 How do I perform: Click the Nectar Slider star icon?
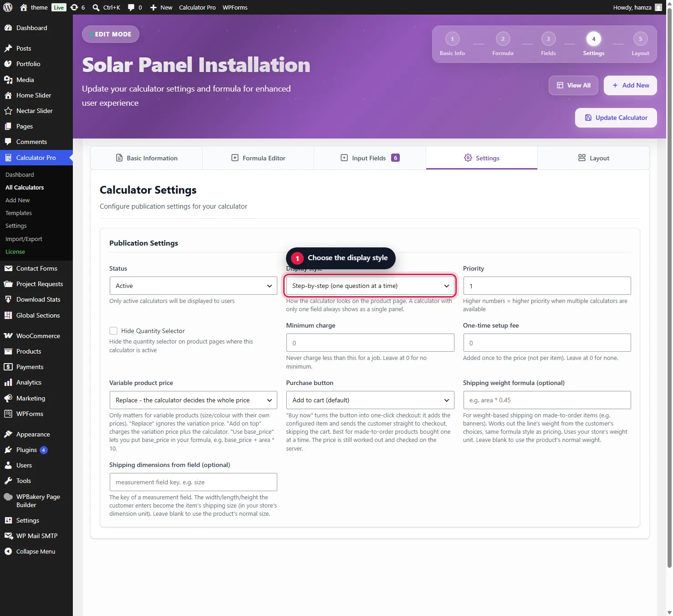point(8,111)
